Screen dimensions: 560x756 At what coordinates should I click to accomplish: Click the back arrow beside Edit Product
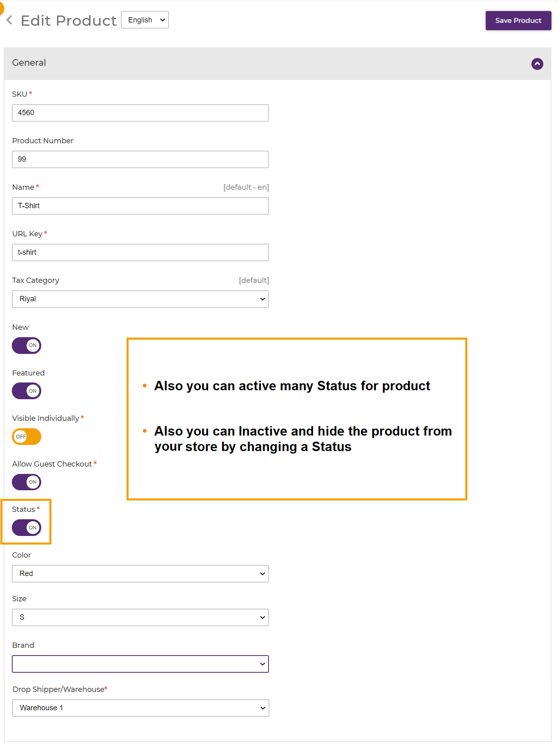(9, 20)
